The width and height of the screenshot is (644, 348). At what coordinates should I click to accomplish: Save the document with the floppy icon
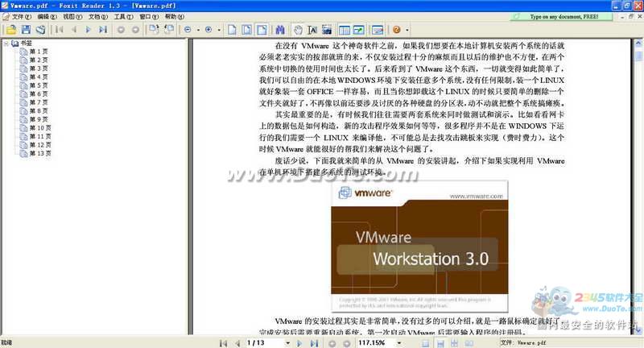pyautogui.click(x=26, y=30)
